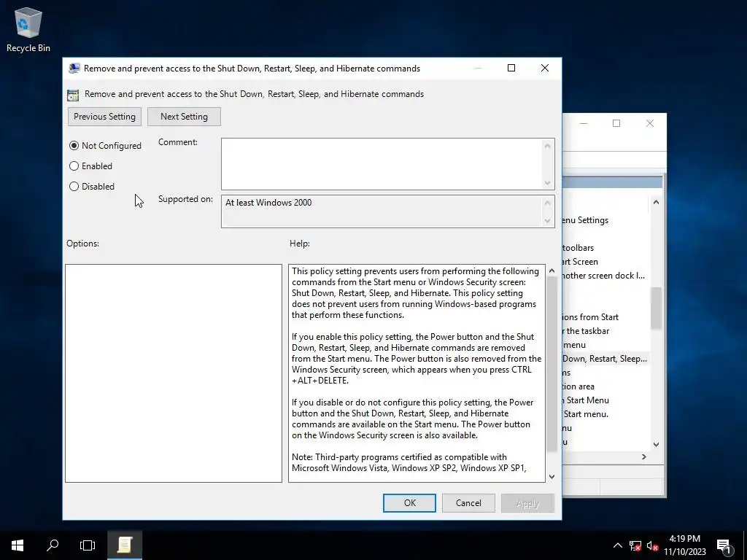Click the Supported on field
Image resolution: width=747 pixels, height=560 pixels.
[381, 211]
